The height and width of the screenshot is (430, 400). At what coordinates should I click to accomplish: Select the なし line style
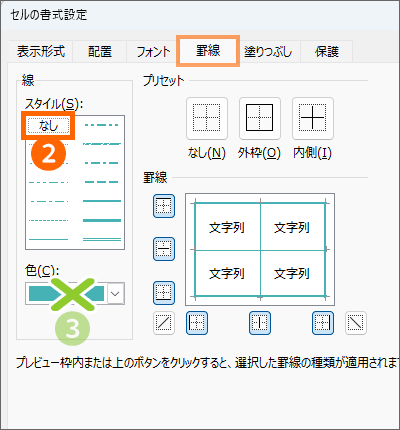(48, 126)
